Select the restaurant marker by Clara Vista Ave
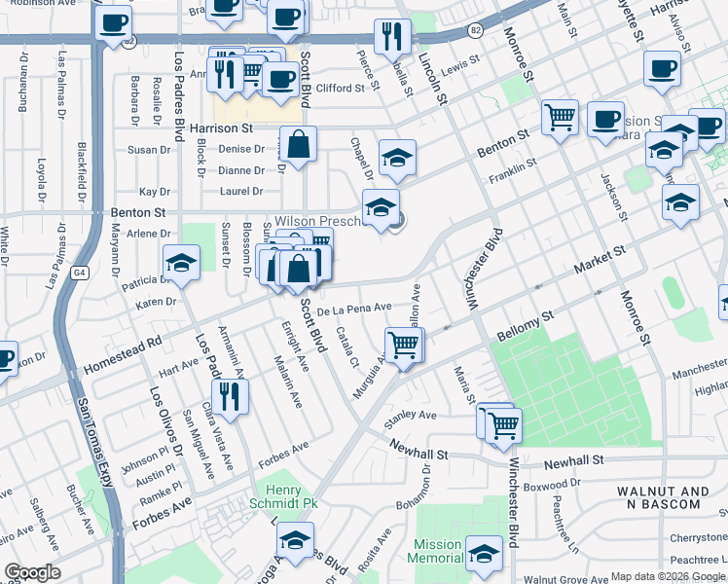The image size is (728, 584). [x=230, y=399]
